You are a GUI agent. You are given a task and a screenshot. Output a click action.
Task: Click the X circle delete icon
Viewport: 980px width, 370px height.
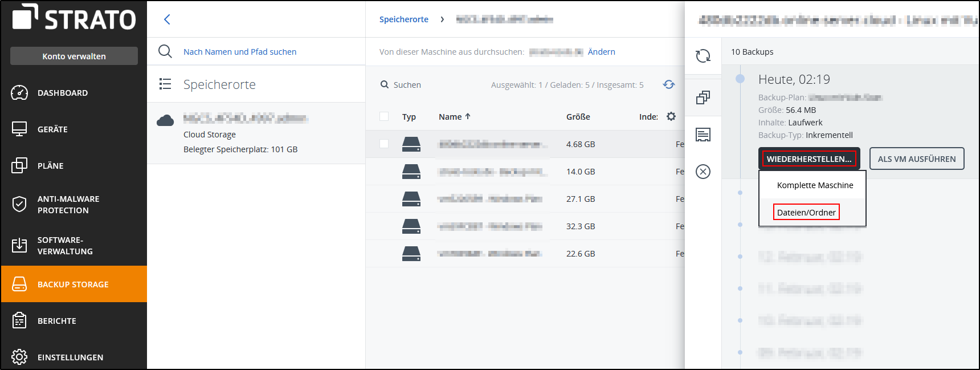(x=703, y=172)
